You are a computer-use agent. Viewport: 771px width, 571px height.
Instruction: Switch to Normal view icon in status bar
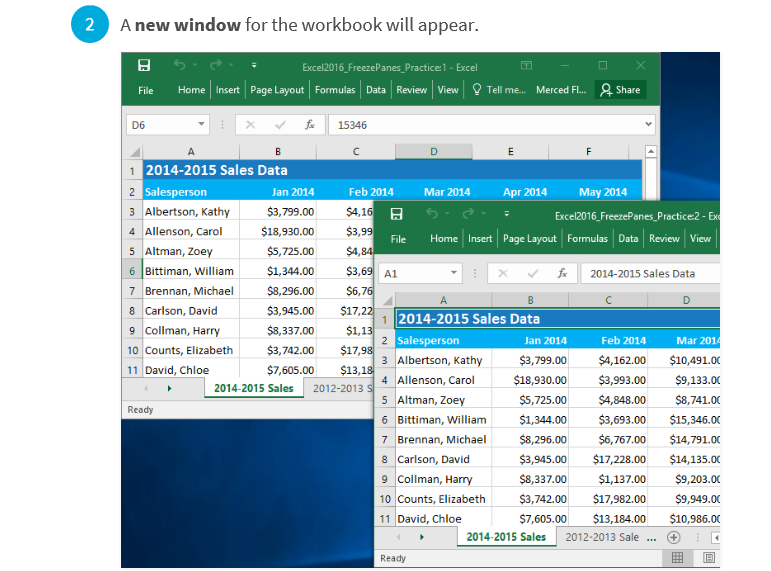point(677,557)
